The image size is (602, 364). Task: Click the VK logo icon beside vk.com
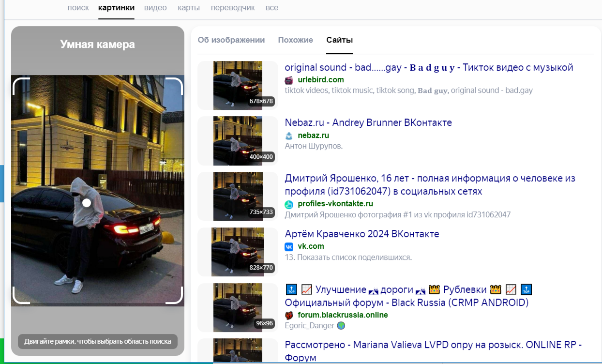click(x=289, y=247)
